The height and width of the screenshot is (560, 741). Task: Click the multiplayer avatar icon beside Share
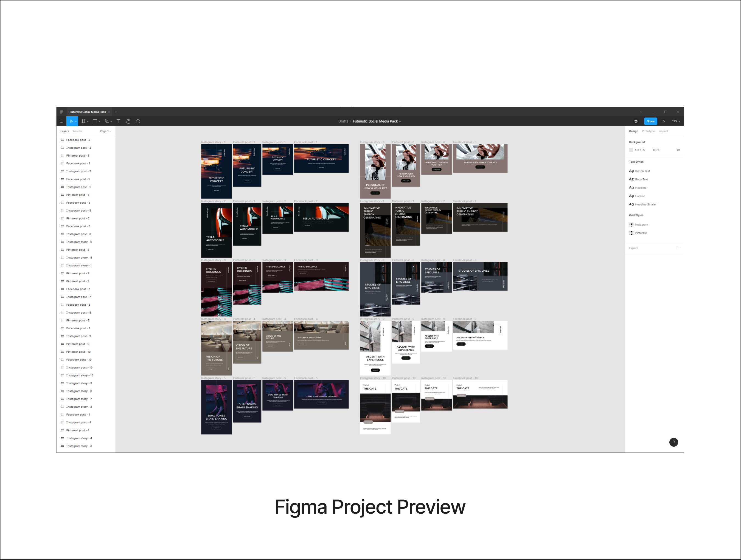tap(636, 121)
